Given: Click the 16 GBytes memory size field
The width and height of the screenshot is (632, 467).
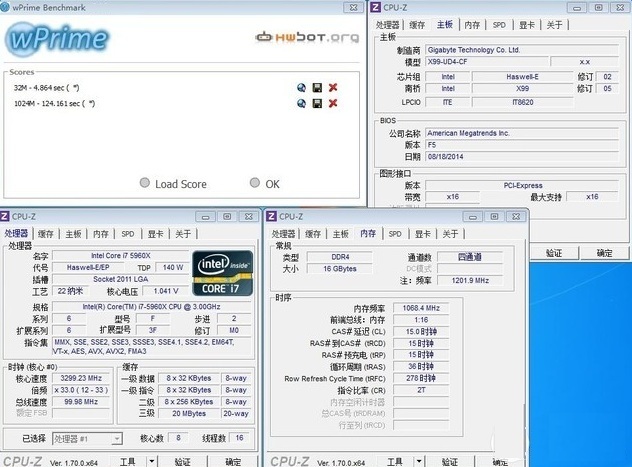Looking at the screenshot, I should pos(340,268).
